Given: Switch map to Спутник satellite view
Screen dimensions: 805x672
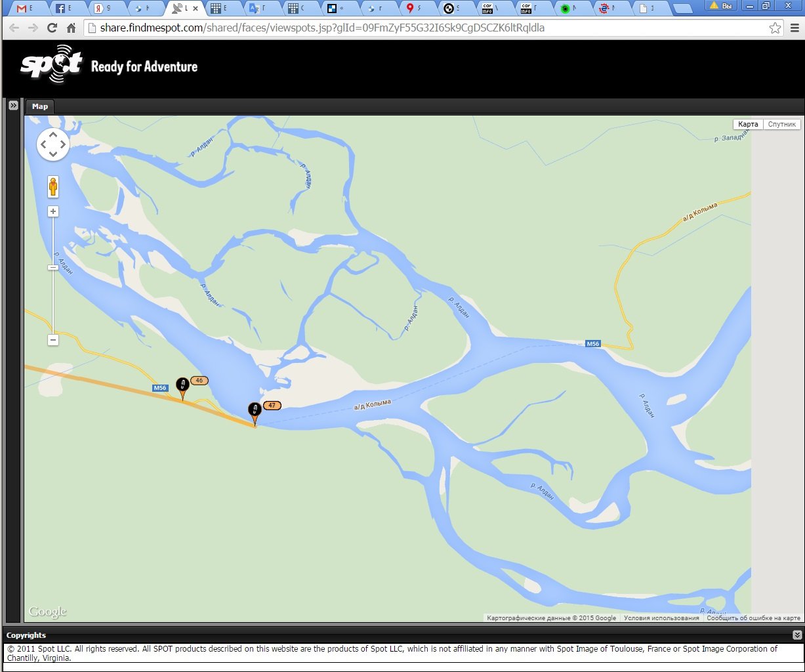Looking at the screenshot, I should 781,124.
